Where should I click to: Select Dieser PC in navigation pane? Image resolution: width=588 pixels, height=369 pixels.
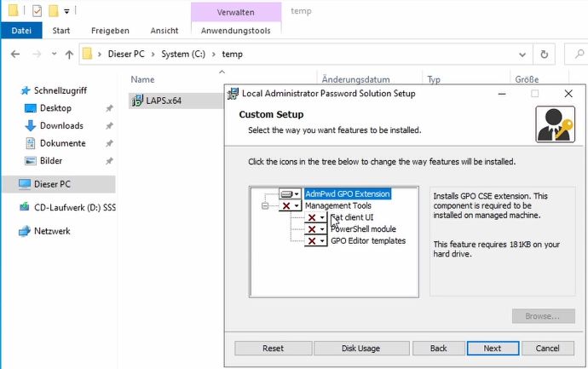tap(59, 184)
